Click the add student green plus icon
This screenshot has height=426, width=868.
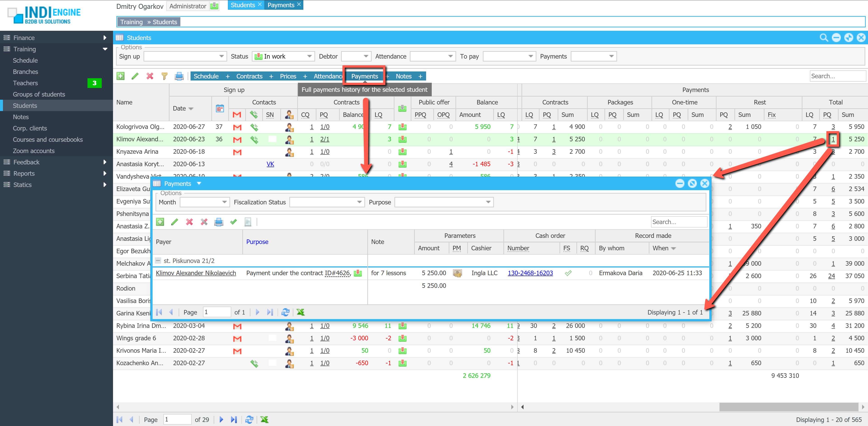[120, 76]
